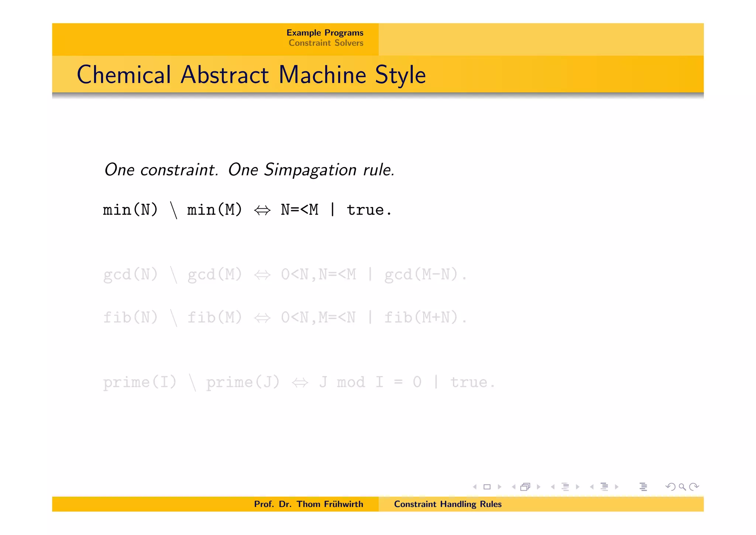Open the Constraint Solvers subsection link
Screen dimensions: 756x535
point(326,43)
